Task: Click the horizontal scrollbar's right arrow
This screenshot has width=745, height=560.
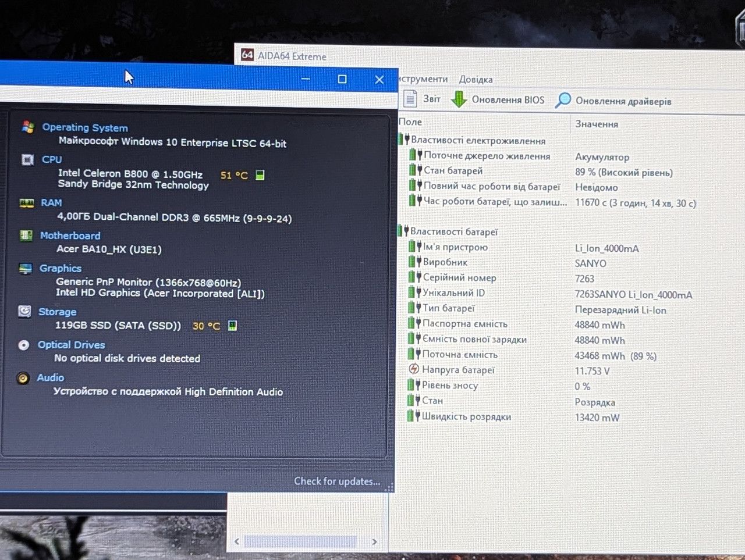Action: pos(374,541)
